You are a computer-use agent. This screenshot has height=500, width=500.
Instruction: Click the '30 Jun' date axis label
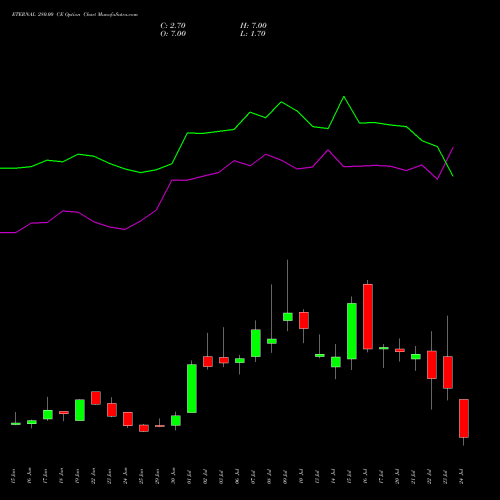[x=173, y=476]
